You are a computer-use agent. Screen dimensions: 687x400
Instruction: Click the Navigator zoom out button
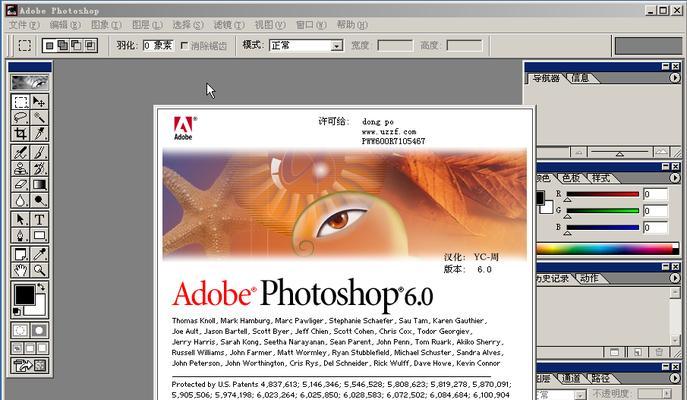578,152
